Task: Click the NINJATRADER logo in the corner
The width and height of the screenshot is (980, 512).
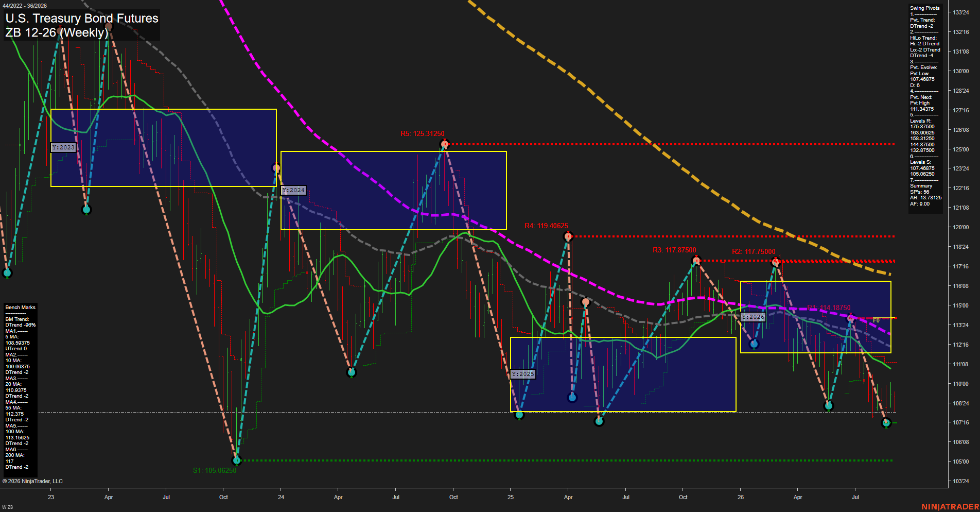Action: pos(950,507)
